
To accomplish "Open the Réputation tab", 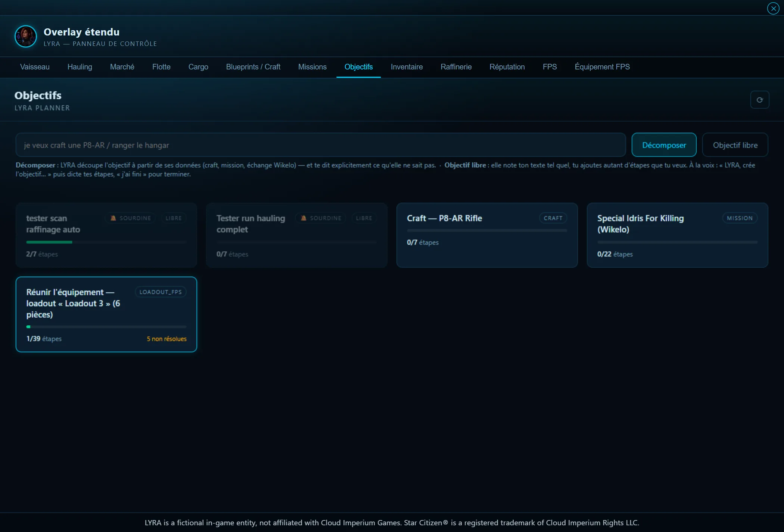I will point(507,67).
